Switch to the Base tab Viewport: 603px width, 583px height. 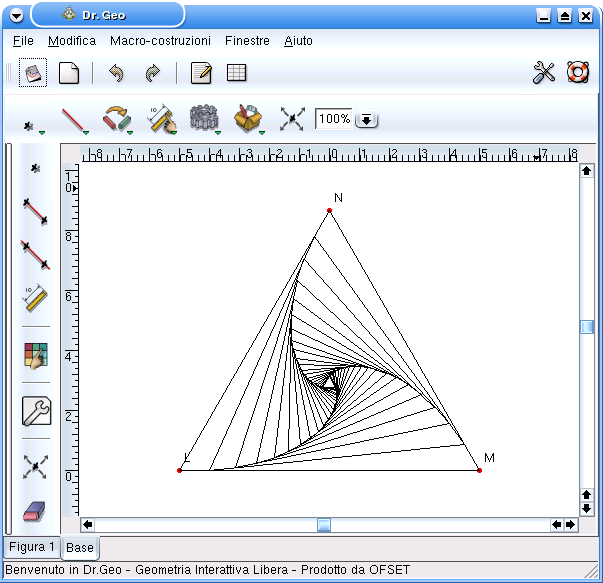pyautogui.click(x=80, y=548)
